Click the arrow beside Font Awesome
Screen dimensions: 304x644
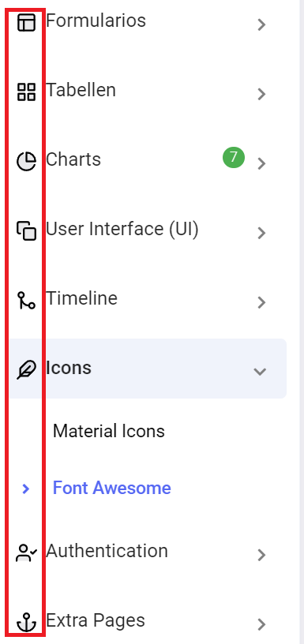coord(26,489)
